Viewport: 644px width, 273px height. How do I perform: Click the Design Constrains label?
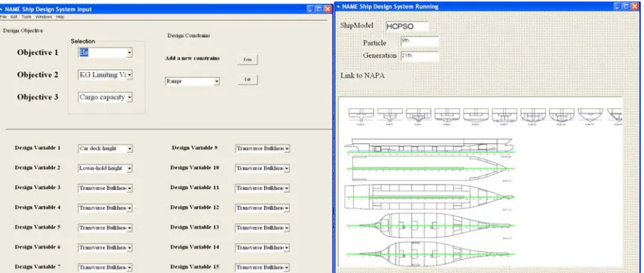tap(188, 36)
